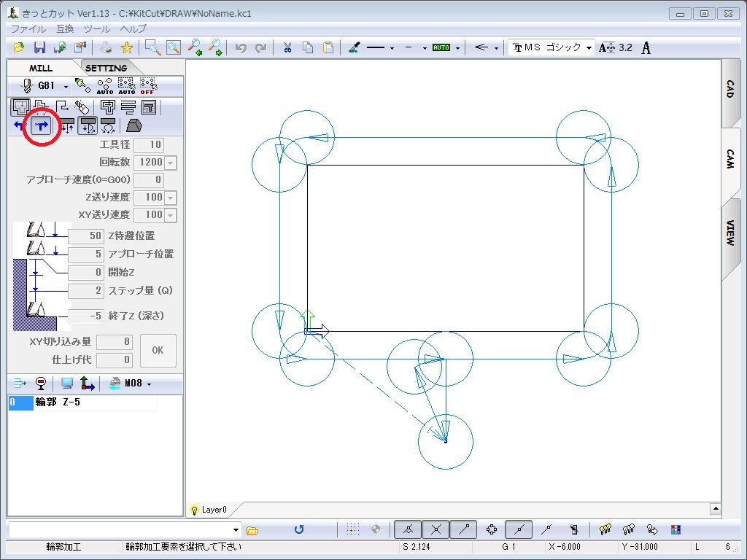Image resolution: width=747 pixels, height=560 pixels.
Task: Open the G81 drilling cycle dropdown
Action: coord(66,87)
